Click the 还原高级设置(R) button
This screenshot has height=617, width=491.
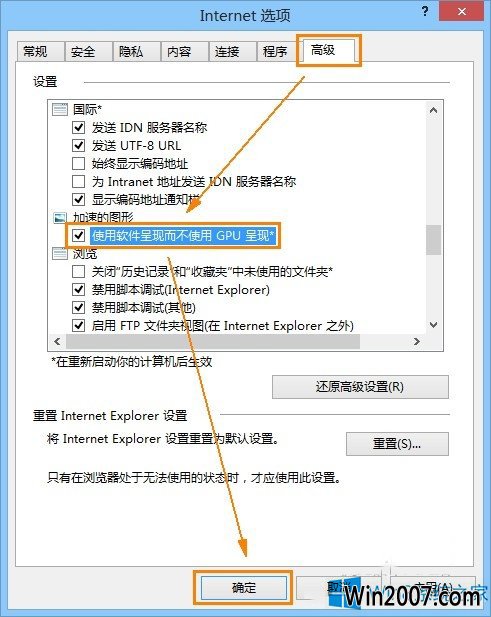tap(360, 387)
